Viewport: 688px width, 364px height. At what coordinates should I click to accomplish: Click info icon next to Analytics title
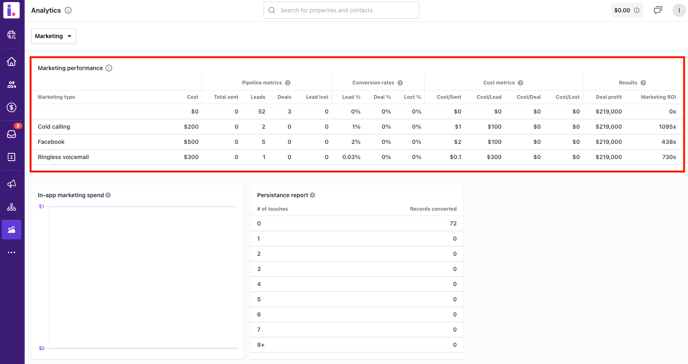click(x=68, y=11)
